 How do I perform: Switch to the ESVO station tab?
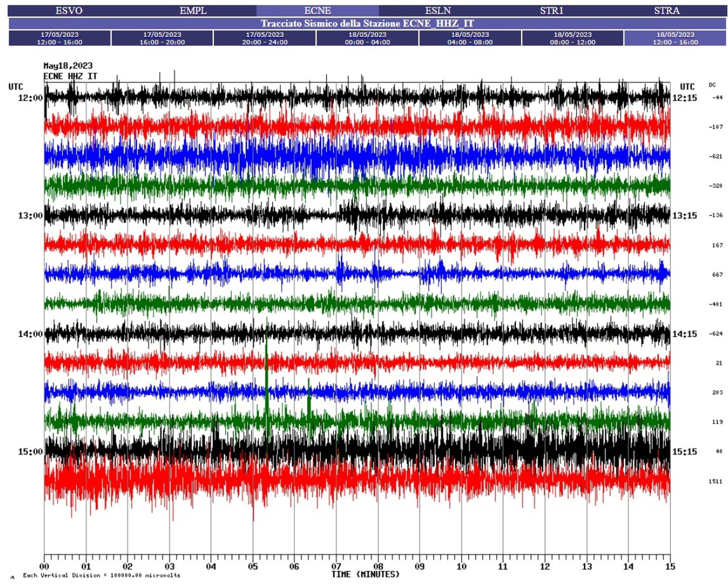pyautogui.click(x=69, y=10)
